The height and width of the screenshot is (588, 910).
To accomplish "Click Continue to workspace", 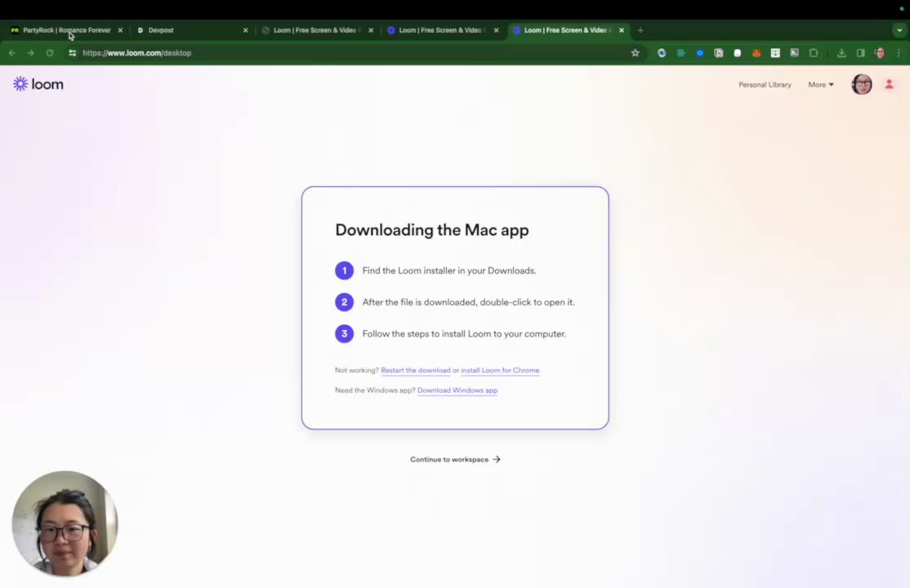I will click(455, 459).
